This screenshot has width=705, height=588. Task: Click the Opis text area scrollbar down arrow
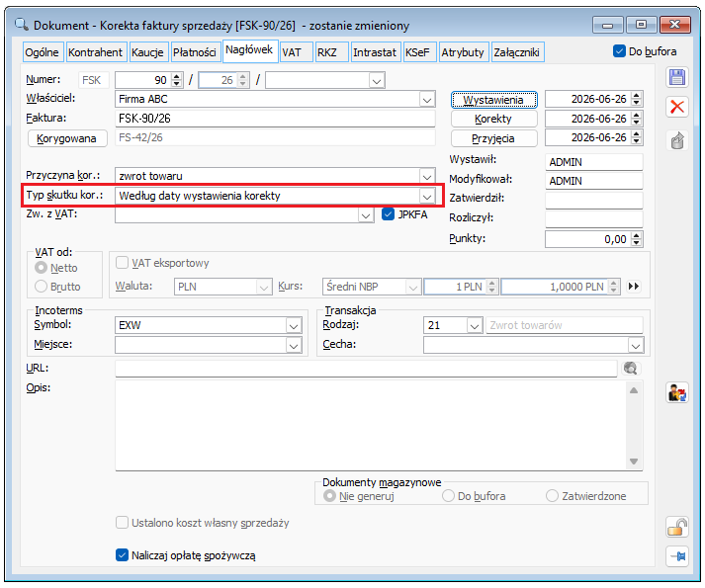634,462
